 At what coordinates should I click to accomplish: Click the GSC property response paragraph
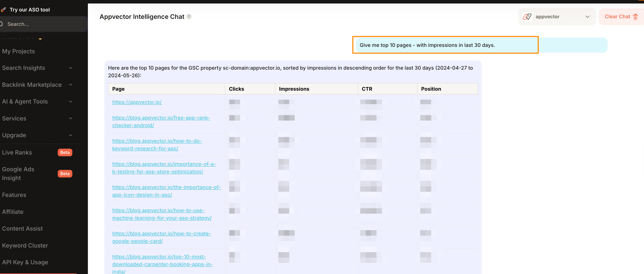[x=290, y=72]
